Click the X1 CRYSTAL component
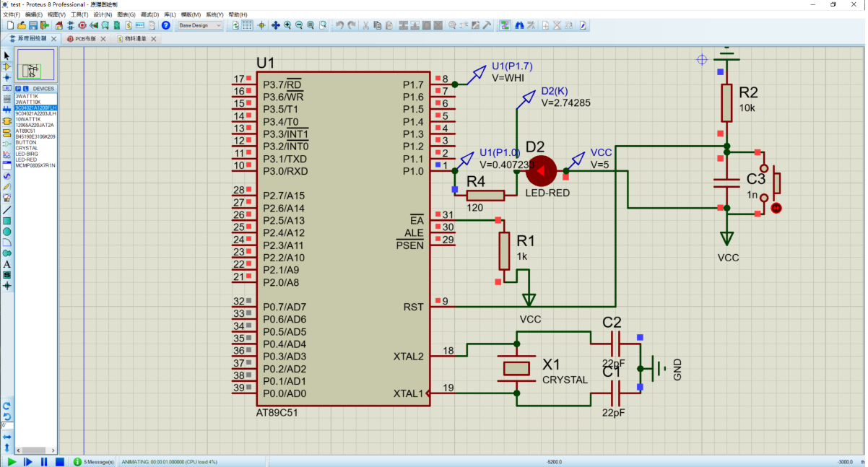The width and height of the screenshot is (868, 467). [516, 369]
